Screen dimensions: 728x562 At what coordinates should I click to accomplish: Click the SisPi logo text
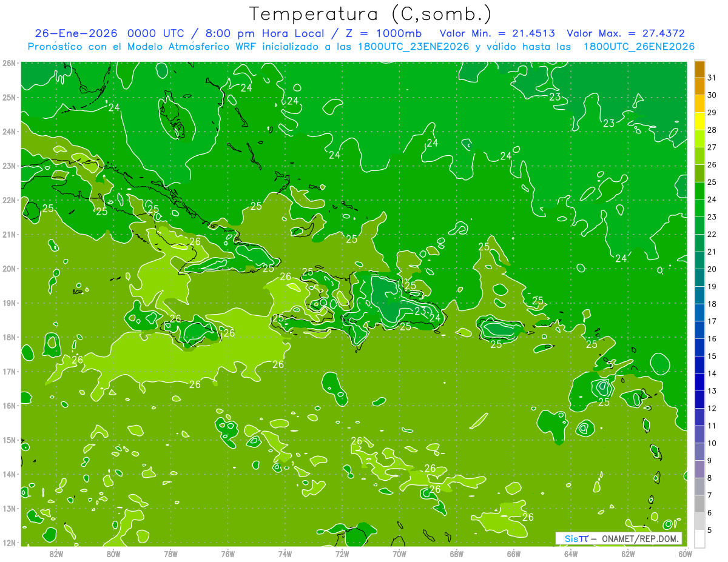pyautogui.click(x=576, y=538)
